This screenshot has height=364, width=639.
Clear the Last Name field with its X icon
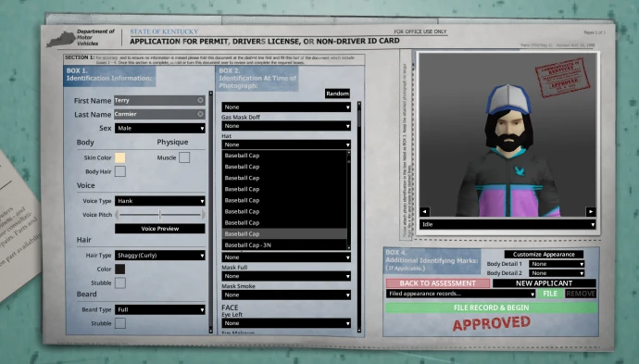pos(200,114)
